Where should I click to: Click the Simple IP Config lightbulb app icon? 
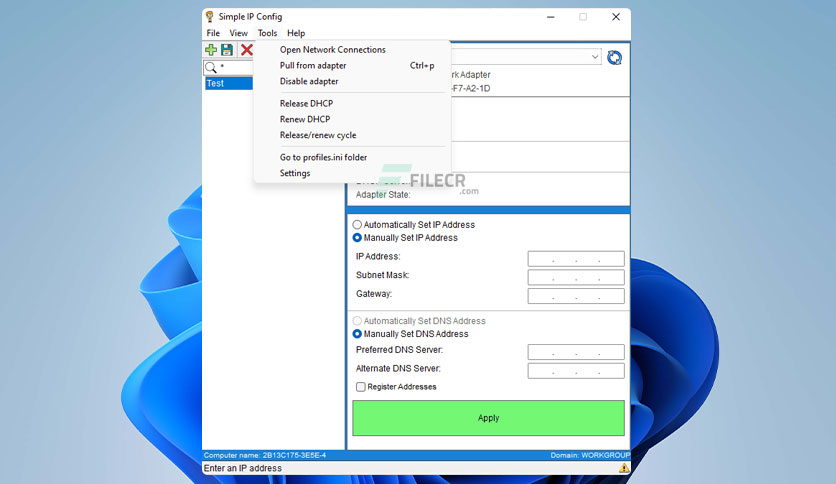(x=210, y=17)
